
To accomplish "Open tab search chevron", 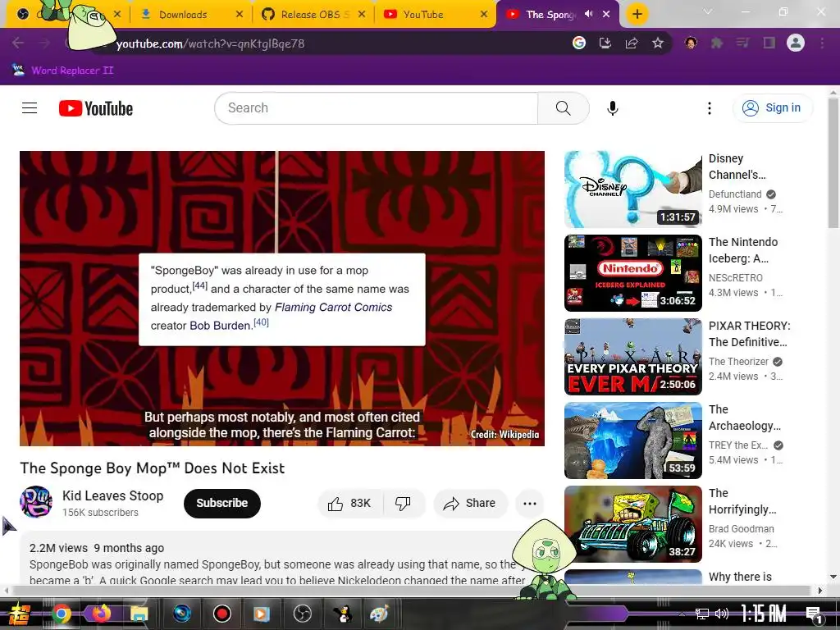I will click(x=708, y=11).
